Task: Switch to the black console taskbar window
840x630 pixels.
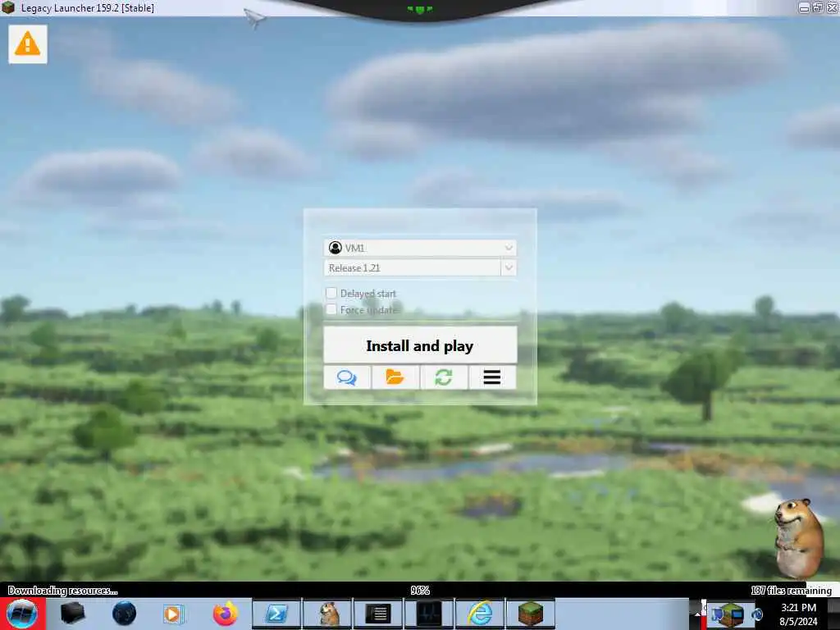Action: pyautogui.click(x=378, y=614)
